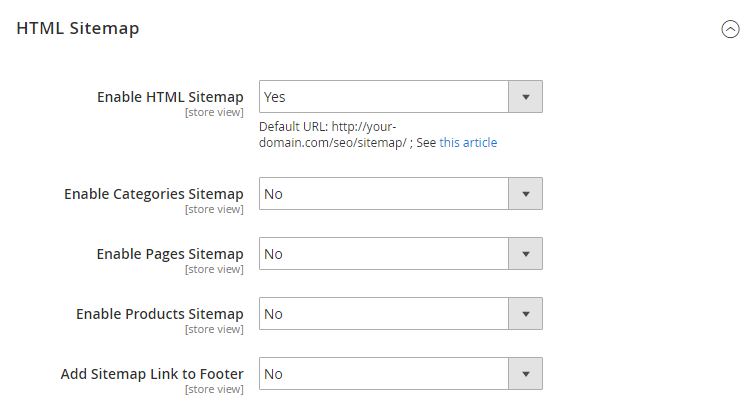Screen dimensions: 751x418
Task: Open the Enable Pages Sitemap select showing No
Action: click(x=401, y=254)
